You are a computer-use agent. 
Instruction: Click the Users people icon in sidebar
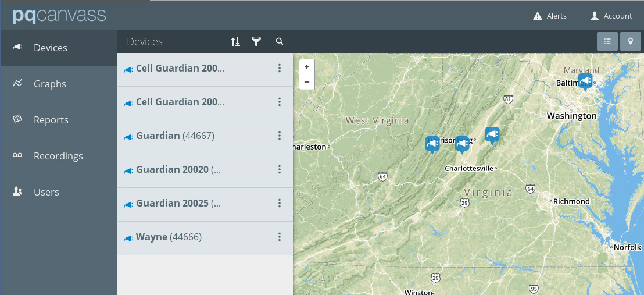pyautogui.click(x=17, y=191)
